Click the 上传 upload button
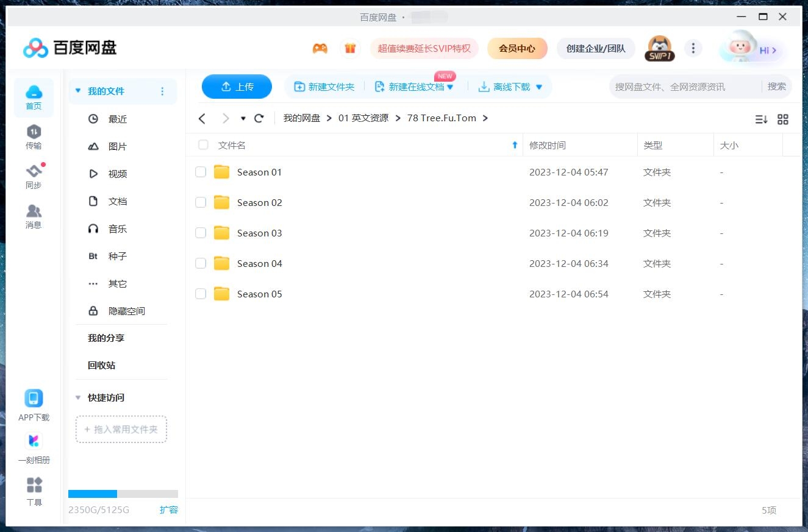Screen dimensions: 808x532 pyautogui.click(x=237, y=87)
